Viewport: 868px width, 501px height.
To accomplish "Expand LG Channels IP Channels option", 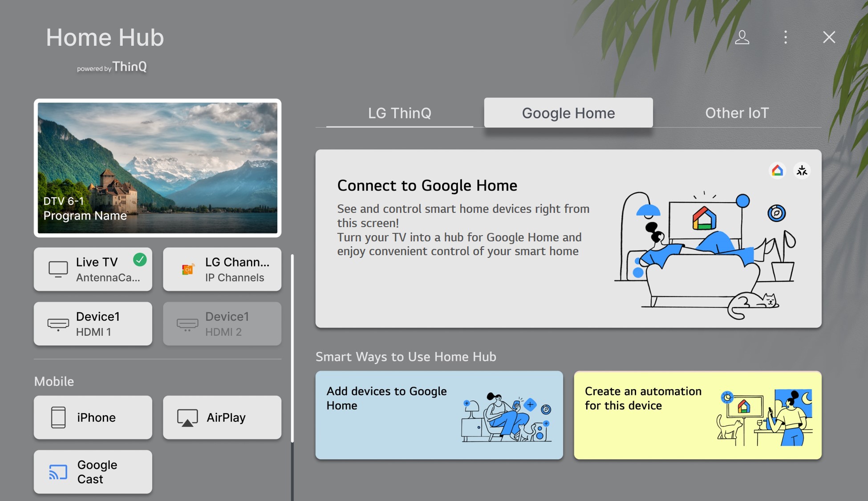I will (222, 269).
